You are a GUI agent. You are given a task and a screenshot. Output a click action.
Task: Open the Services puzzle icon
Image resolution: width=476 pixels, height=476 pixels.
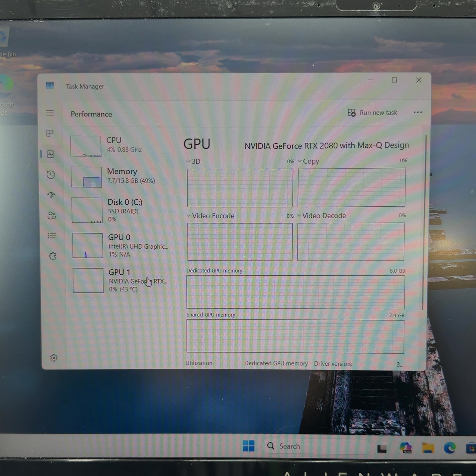(52, 256)
